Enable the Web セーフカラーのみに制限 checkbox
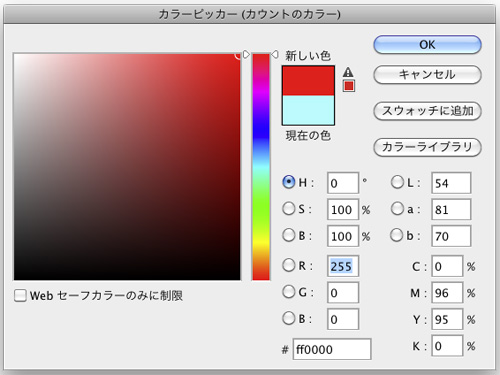Viewport: 500px width, 375px height. pos(20,295)
